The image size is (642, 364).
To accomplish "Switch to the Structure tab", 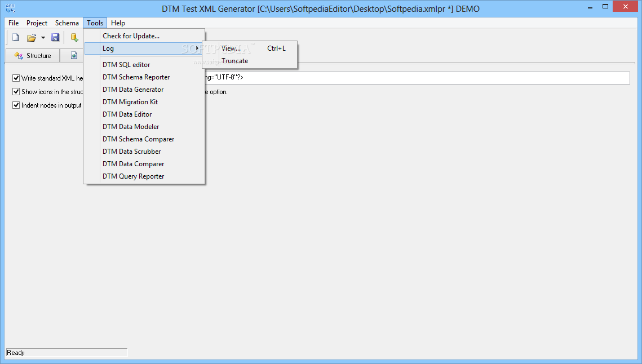I will coord(33,56).
